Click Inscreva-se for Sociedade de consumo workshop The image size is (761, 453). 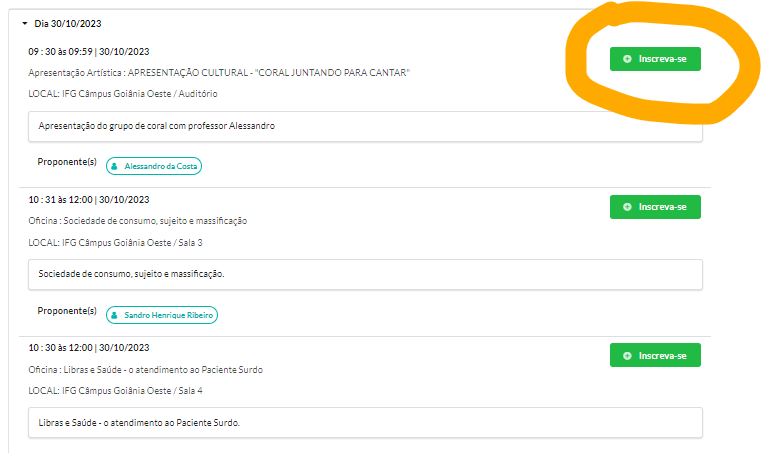point(655,207)
